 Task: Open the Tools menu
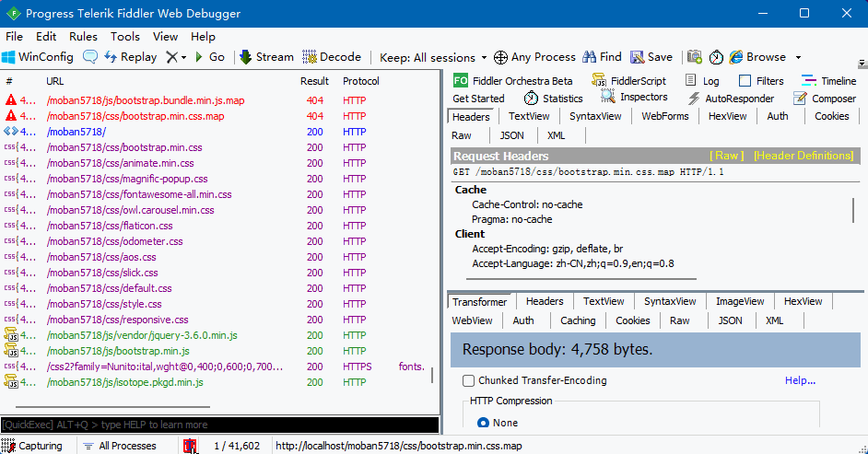(x=125, y=37)
